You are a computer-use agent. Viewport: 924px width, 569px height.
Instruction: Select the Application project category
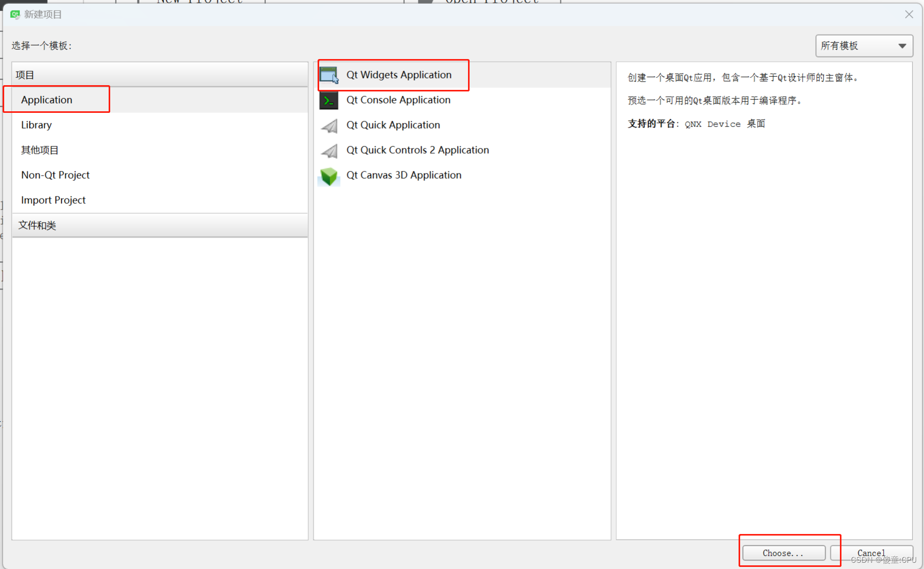click(x=160, y=100)
